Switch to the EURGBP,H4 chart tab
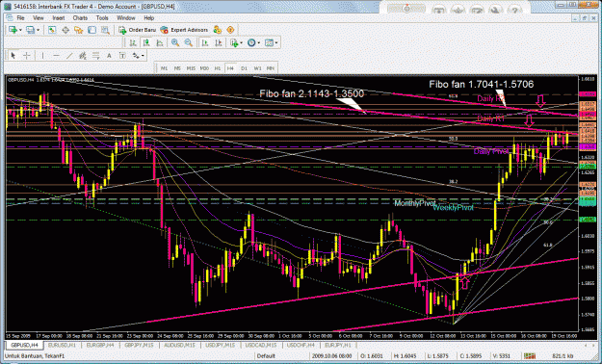The width and height of the screenshot is (602, 364). (100, 345)
